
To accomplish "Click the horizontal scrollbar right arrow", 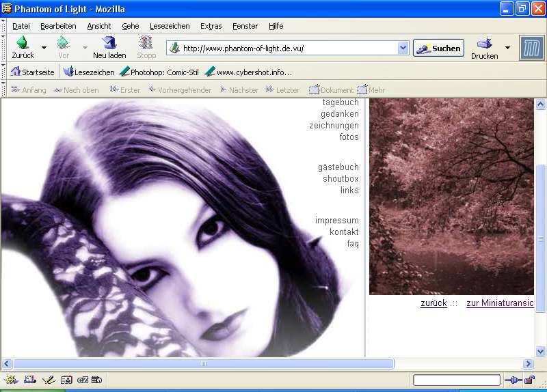I will pos(527,364).
